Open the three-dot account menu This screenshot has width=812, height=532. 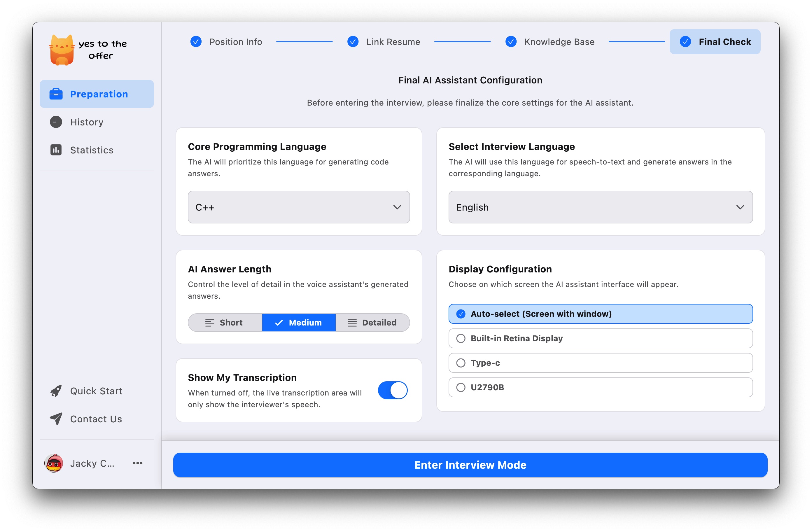[137, 463]
